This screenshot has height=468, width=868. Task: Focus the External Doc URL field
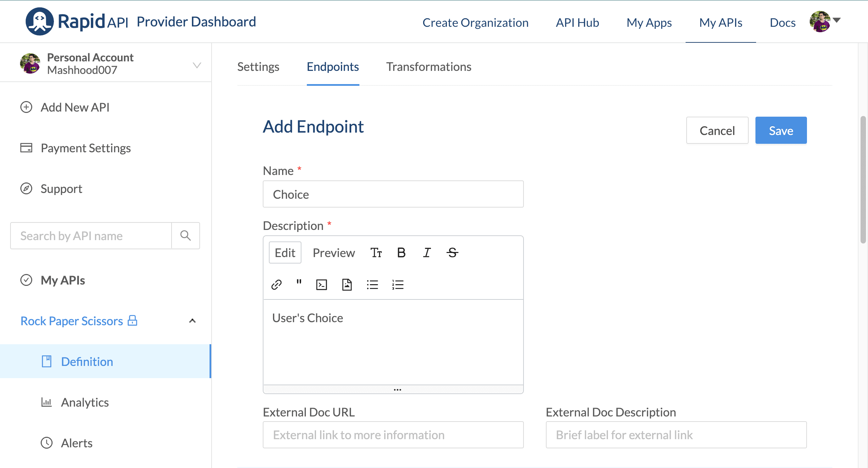pos(393,435)
